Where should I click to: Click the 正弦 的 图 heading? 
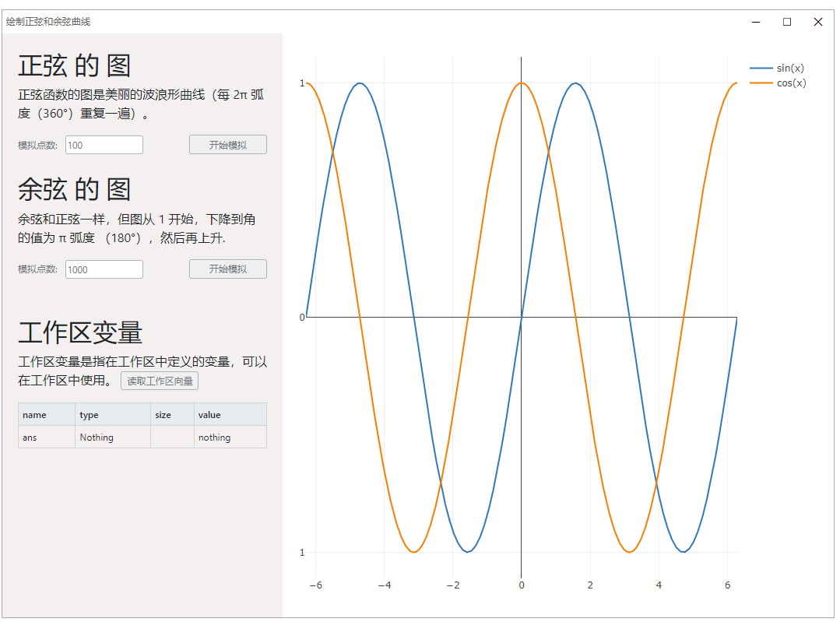click(75, 66)
